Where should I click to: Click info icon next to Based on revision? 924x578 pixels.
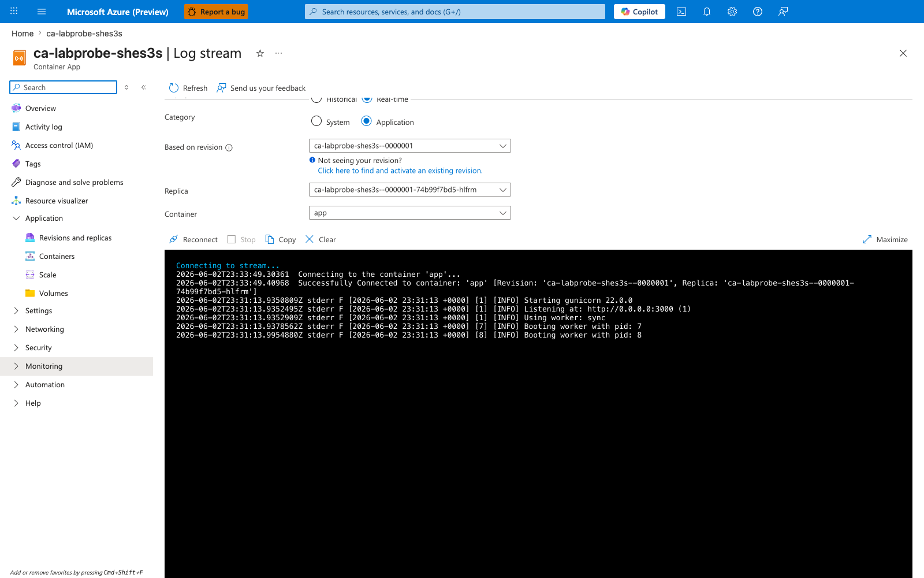229,147
